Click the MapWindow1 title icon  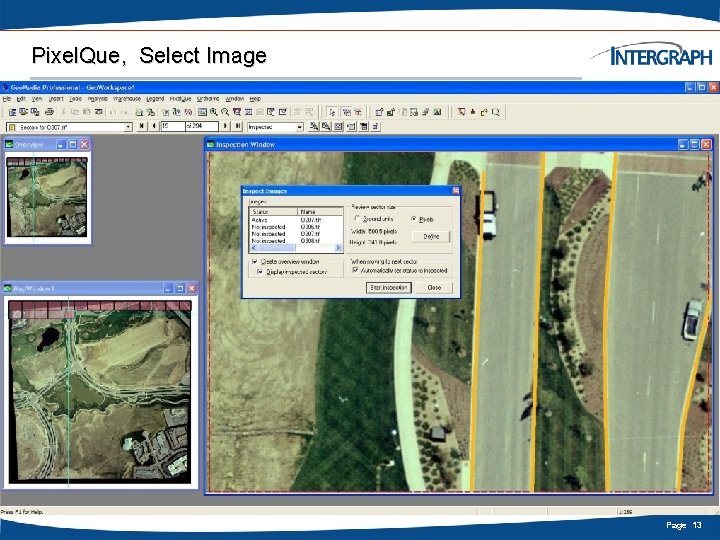pos(8,288)
